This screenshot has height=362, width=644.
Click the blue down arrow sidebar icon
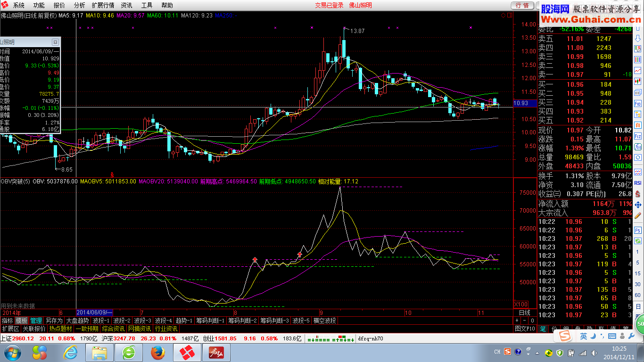point(637,38)
